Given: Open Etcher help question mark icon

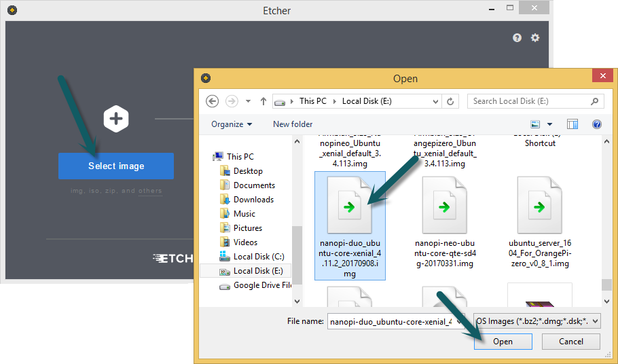Looking at the screenshot, I should (517, 38).
